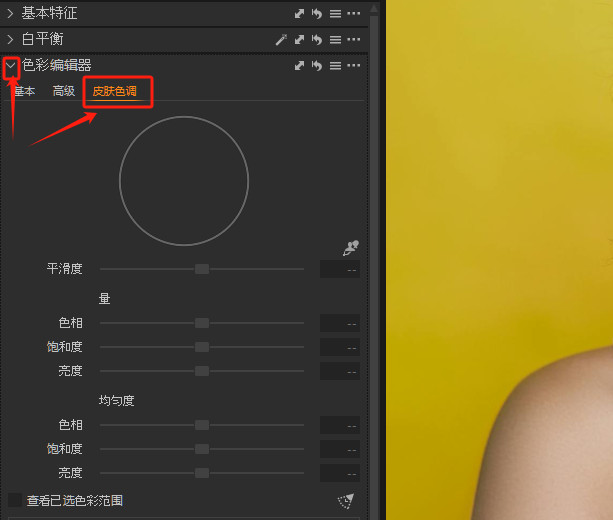This screenshot has height=520, width=613.
Task: Expand the 白平衡 panel
Action: point(11,39)
